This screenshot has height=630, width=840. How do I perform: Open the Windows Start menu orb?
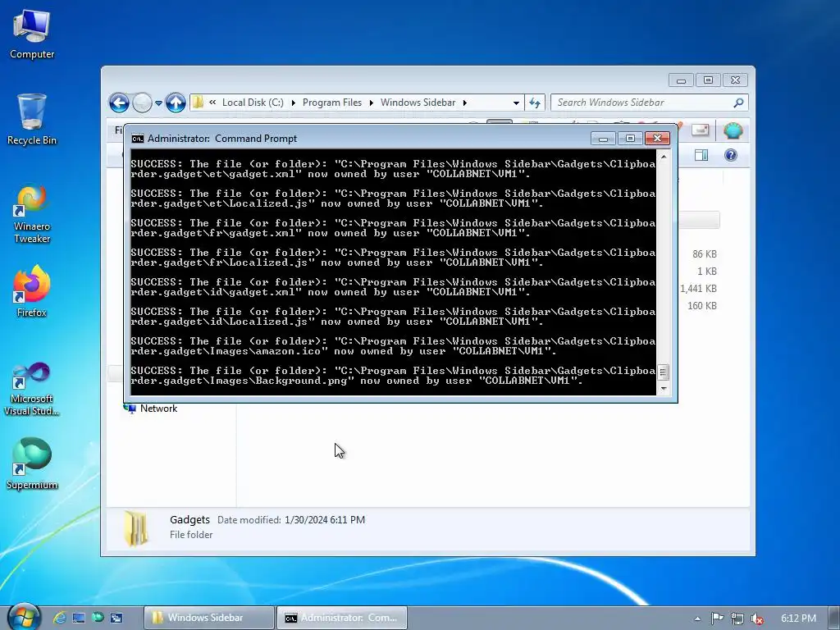click(24, 617)
